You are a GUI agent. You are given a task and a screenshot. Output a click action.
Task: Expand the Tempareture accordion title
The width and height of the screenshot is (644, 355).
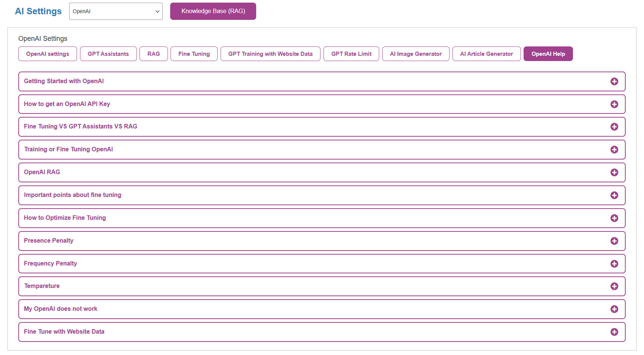(x=42, y=286)
